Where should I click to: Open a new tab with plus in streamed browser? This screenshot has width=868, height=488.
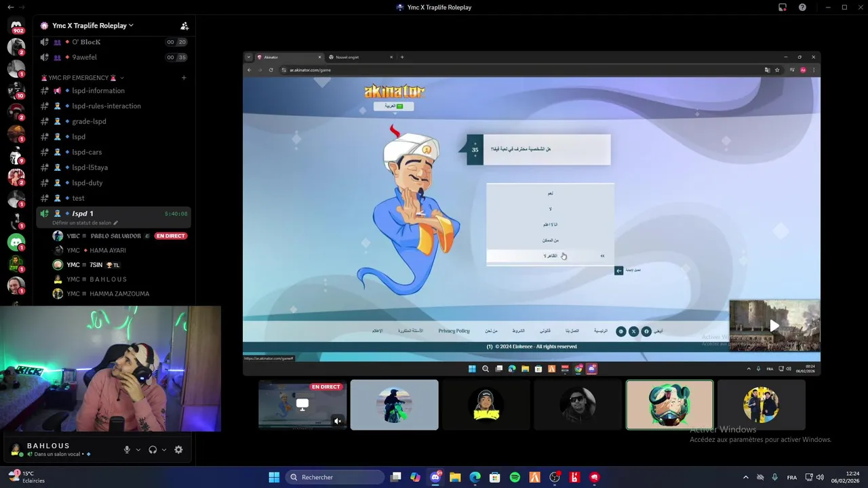pyautogui.click(x=402, y=57)
